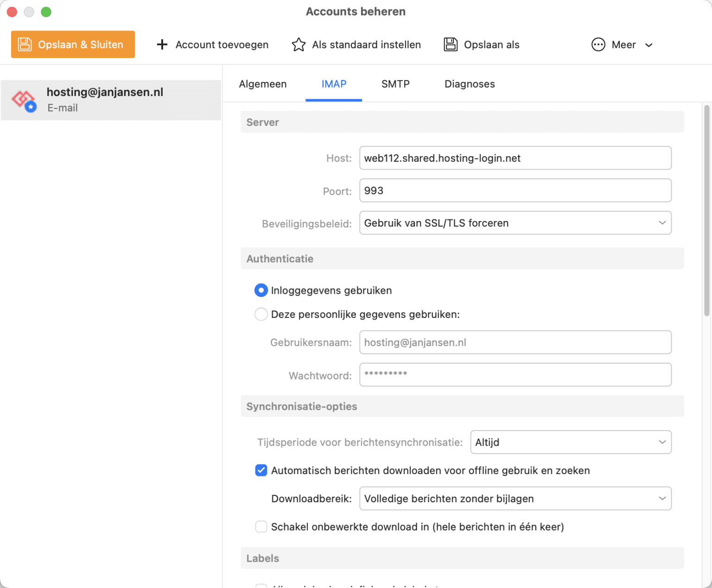This screenshot has height=588, width=712.
Task: Switch to the Algemeen tab
Action: [262, 84]
